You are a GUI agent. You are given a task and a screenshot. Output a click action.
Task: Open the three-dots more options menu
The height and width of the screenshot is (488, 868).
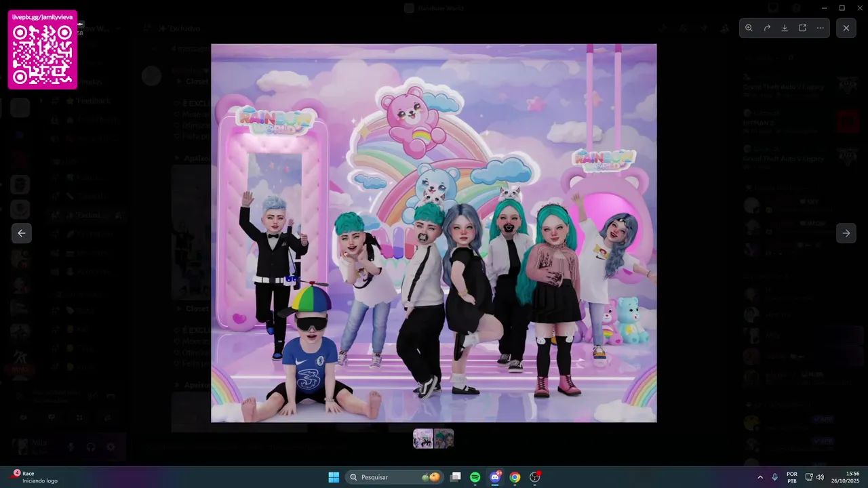[x=820, y=28]
